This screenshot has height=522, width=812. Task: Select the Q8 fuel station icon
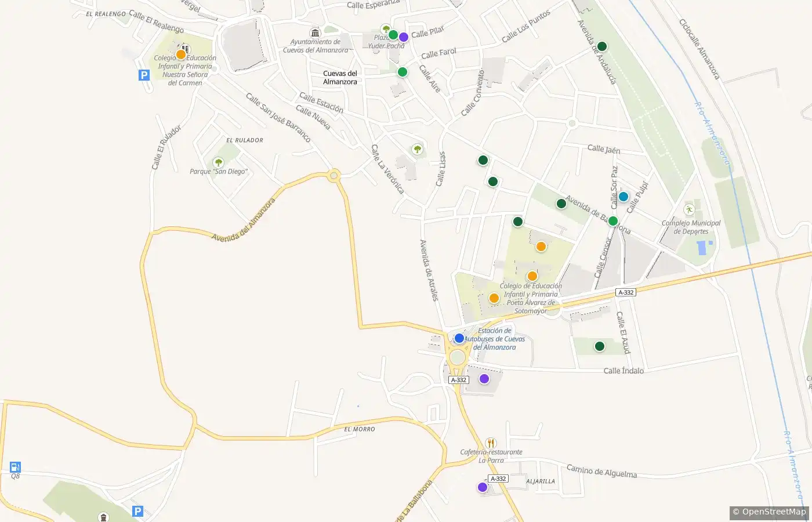(x=16, y=467)
